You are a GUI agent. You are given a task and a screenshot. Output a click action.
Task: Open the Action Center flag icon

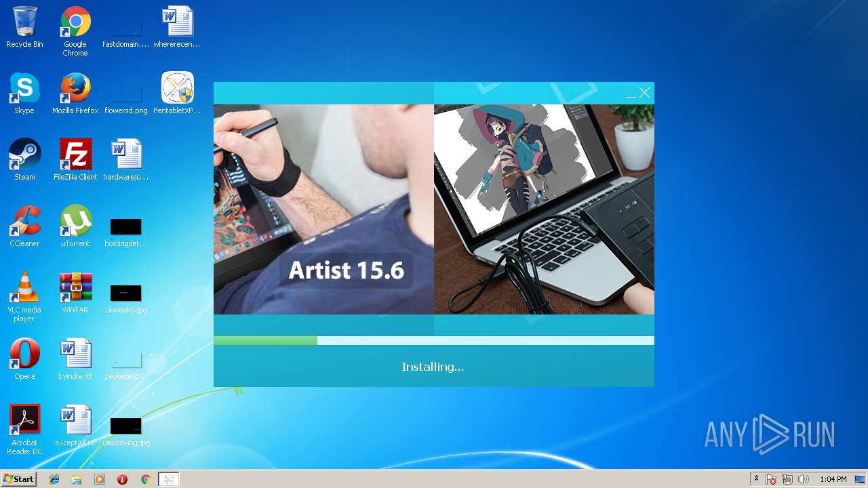[x=771, y=479]
